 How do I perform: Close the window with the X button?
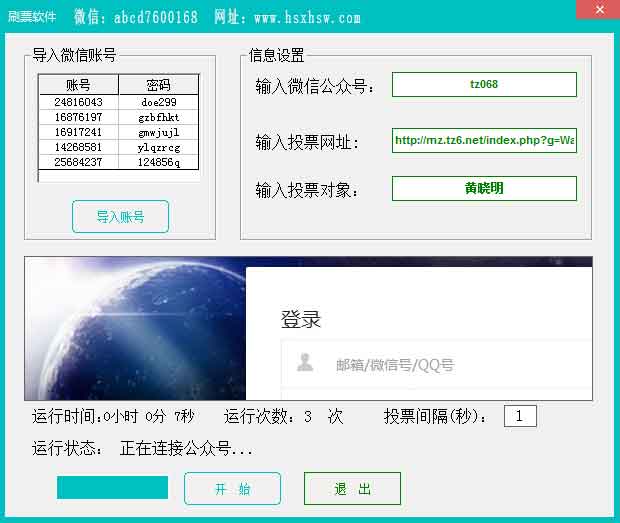pyautogui.click(x=599, y=9)
